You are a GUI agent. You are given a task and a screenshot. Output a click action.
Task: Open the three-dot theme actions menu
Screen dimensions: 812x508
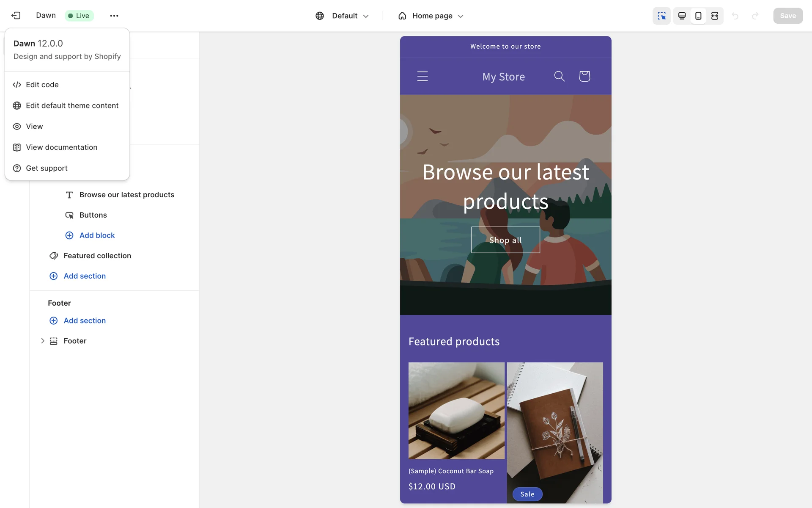pyautogui.click(x=114, y=16)
